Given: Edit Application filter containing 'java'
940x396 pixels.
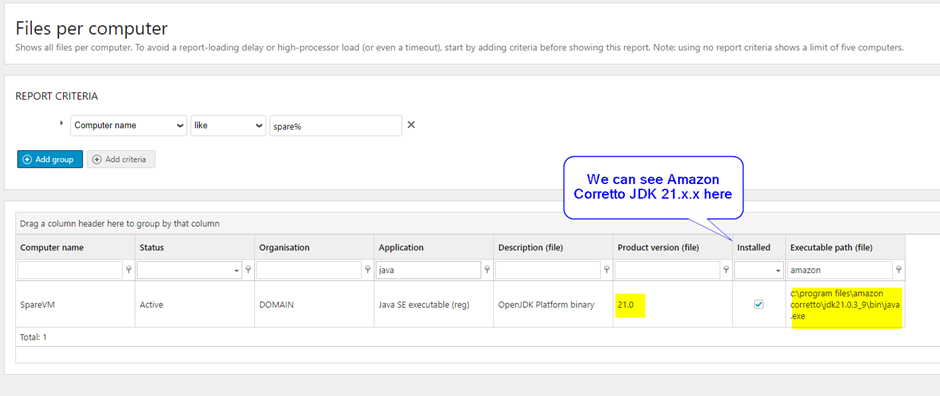Looking at the screenshot, I should pyautogui.click(x=429, y=271).
